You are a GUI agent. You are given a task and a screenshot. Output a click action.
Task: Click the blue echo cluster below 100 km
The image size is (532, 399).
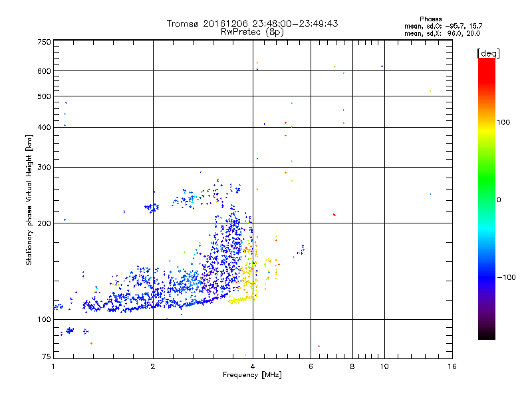[70, 331]
